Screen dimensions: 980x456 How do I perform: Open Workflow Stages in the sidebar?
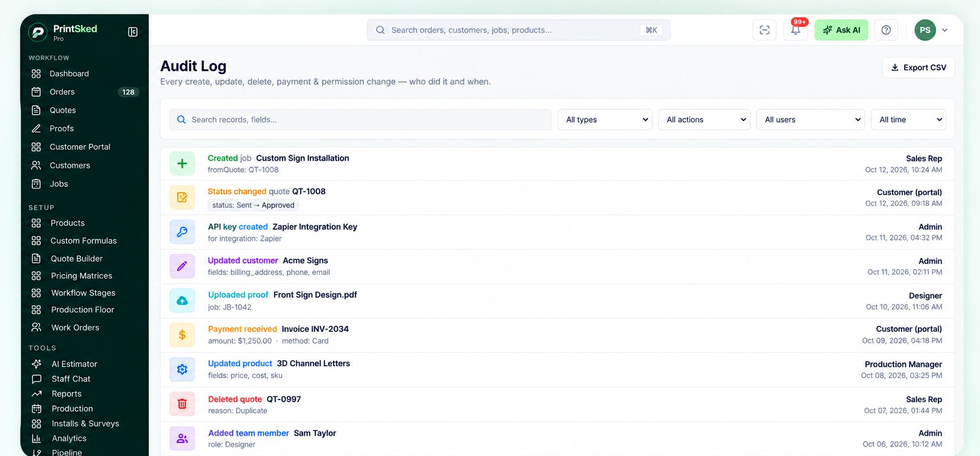tap(84, 293)
